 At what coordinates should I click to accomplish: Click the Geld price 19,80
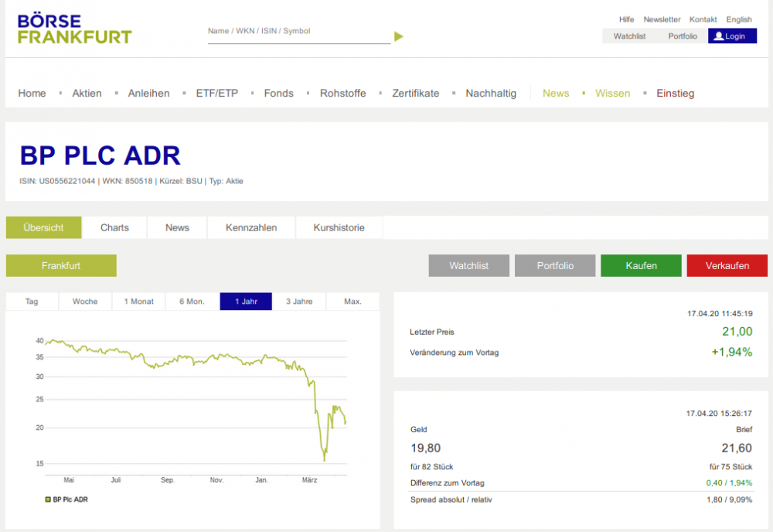point(425,448)
